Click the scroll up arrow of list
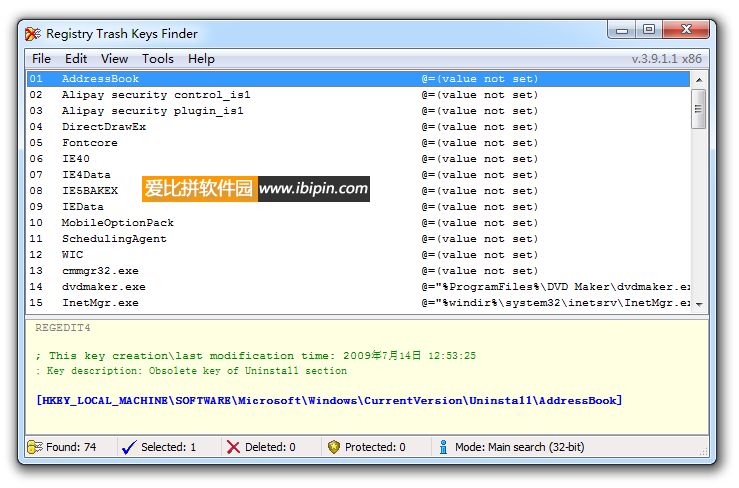739x488 pixels. (699, 80)
